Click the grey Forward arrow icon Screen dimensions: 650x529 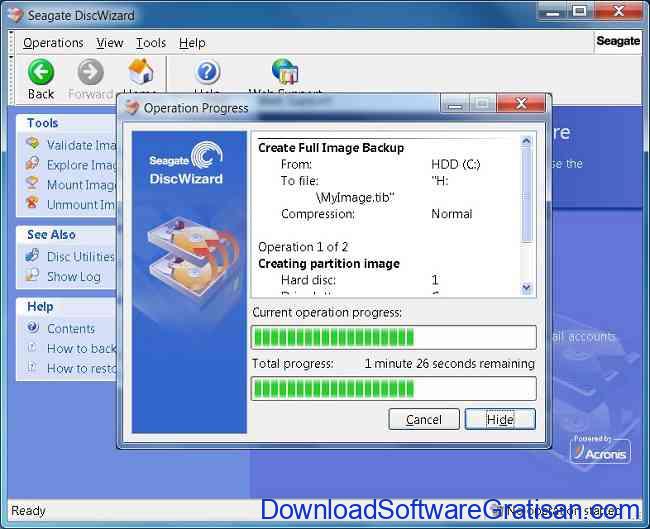pyautogui.click(x=90, y=72)
